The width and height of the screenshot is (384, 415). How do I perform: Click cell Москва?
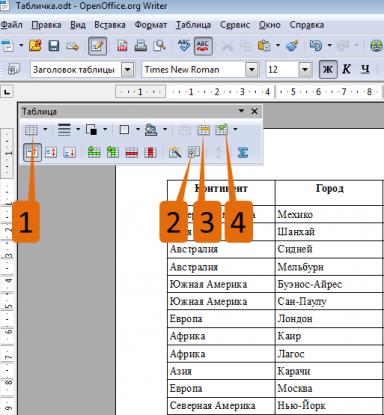tap(329, 388)
